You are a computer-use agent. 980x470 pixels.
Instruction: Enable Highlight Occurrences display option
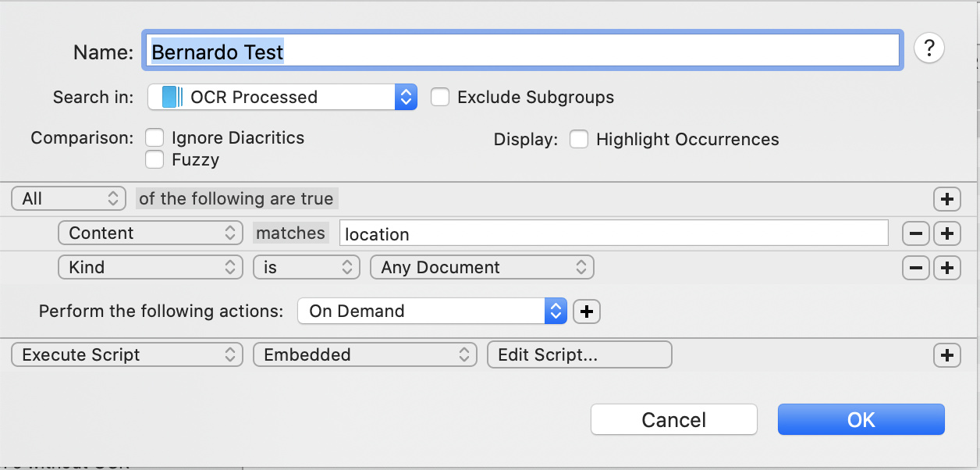click(x=578, y=140)
